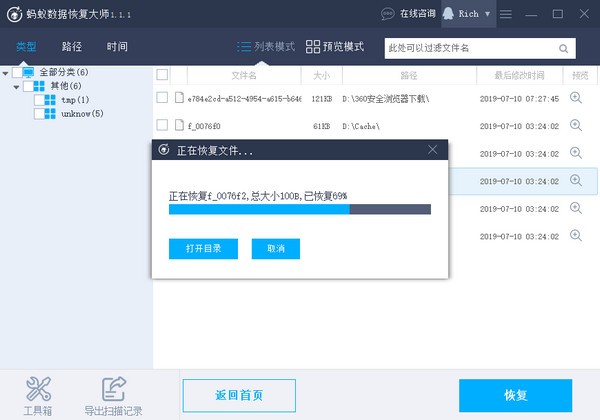The image size is (600, 420).
Task: Switch to 类型 tab
Action: [x=26, y=47]
